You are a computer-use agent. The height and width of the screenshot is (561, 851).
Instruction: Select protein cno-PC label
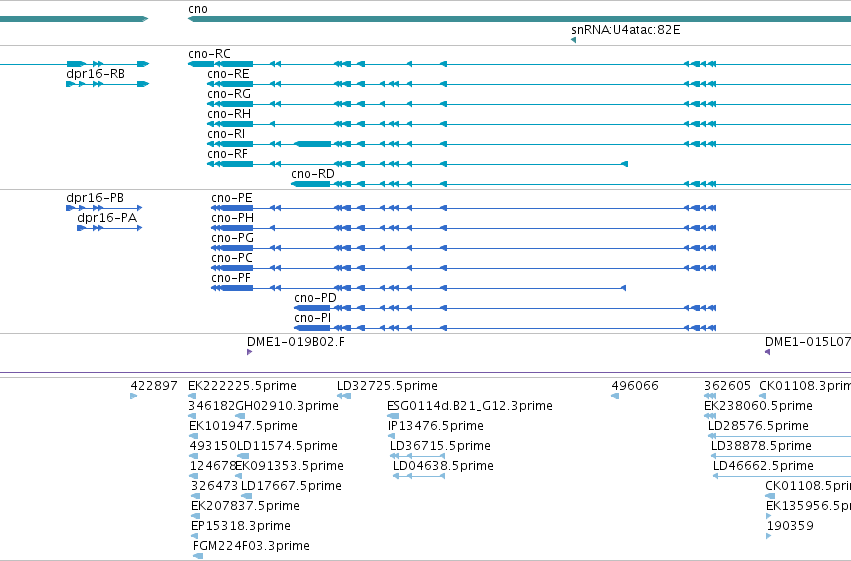point(232,258)
